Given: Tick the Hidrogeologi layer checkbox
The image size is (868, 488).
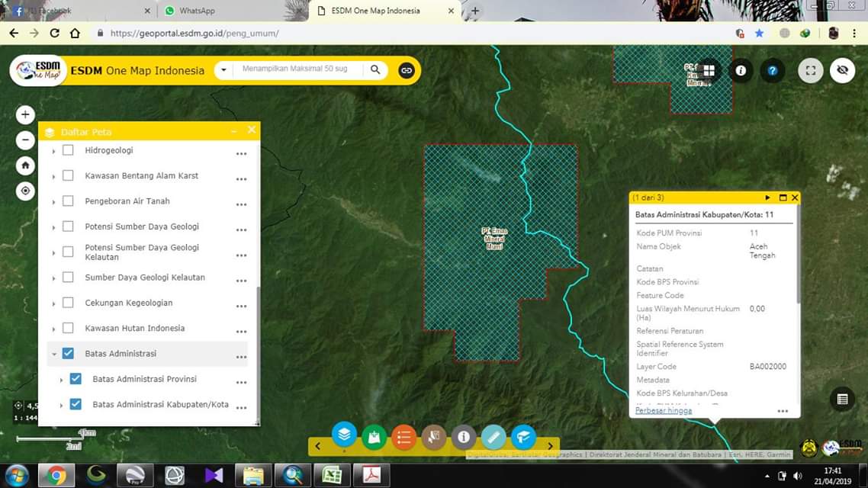Looking at the screenshot, I should (68, 150).
